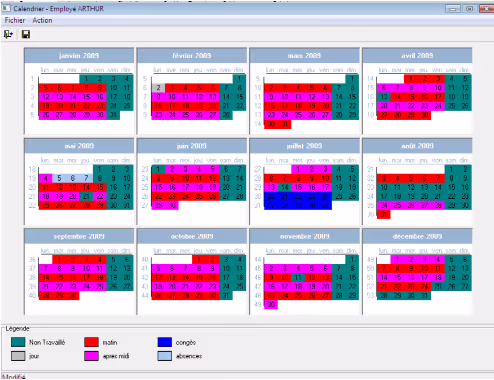This screenshot has width=494, height=380.
Task: Select day 31 in octobre 2009
Action: [x=226, y=295]
